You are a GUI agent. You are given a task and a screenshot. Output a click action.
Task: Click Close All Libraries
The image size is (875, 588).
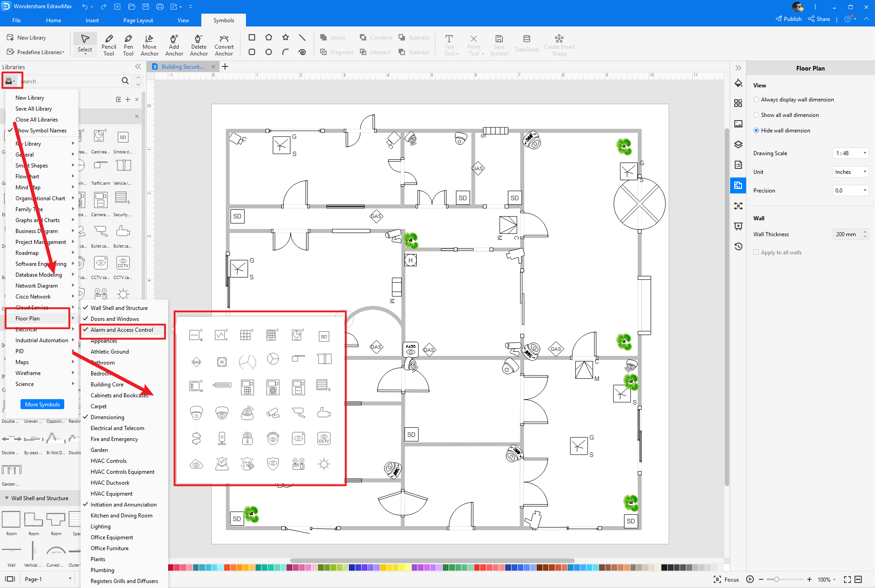41,120
